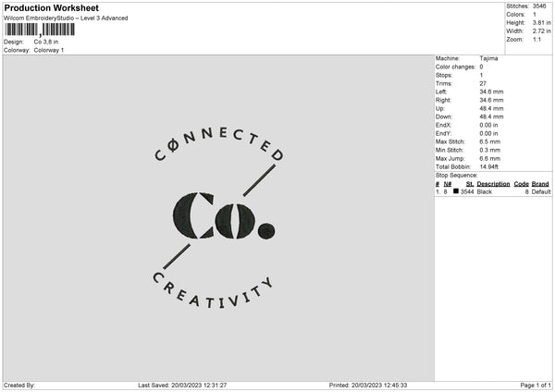The image size is (555, 392).
Task: Click the Description column header
Action: click(493, 184)
